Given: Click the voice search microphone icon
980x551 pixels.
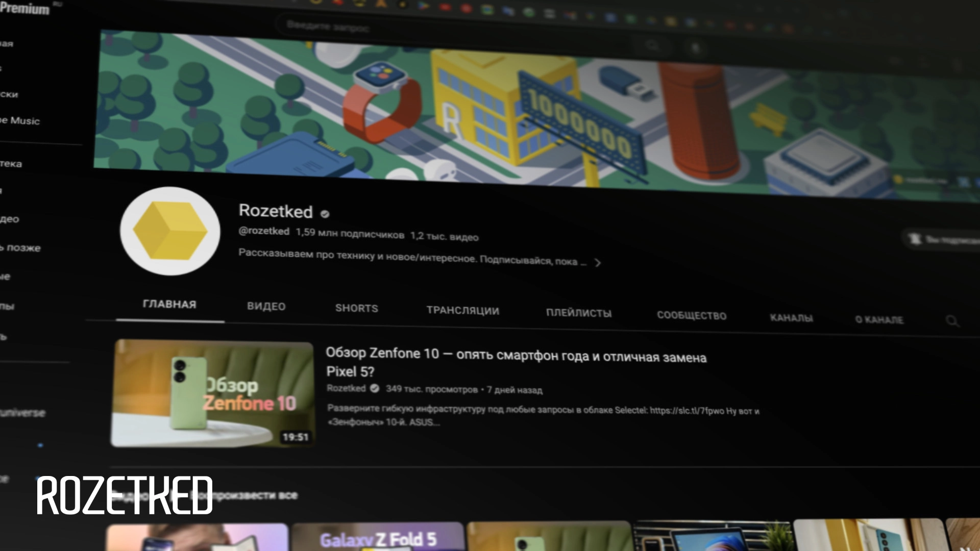Looking at the screenshot, I should click(x=695, y=48).
